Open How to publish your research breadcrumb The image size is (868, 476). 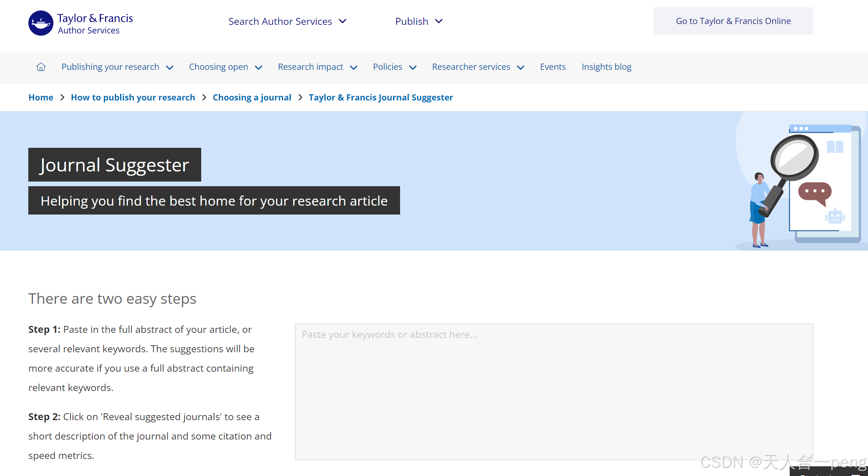pyautogui.click(x=133, y=97)
